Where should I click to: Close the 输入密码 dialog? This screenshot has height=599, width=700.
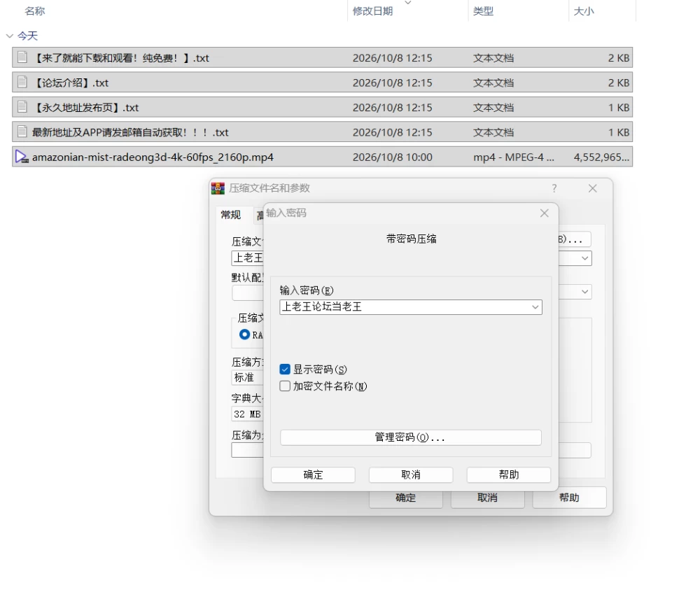[544, 213]
